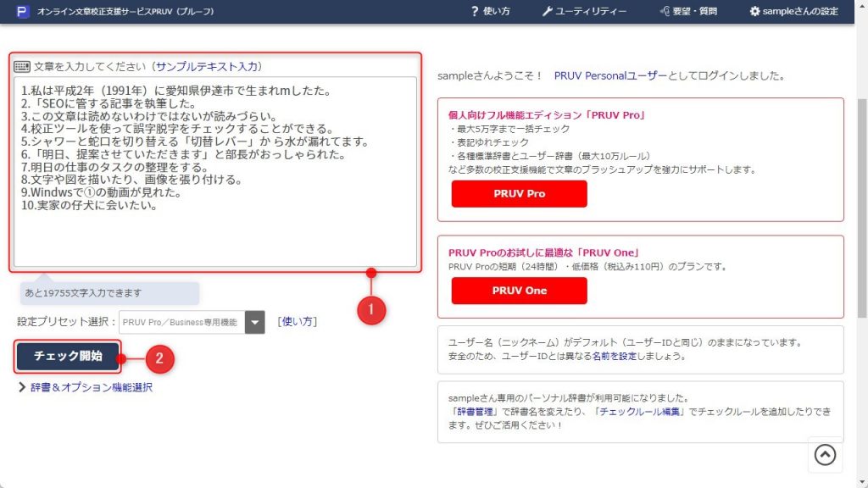Click the PRUV logo icon

click(22, 11)
